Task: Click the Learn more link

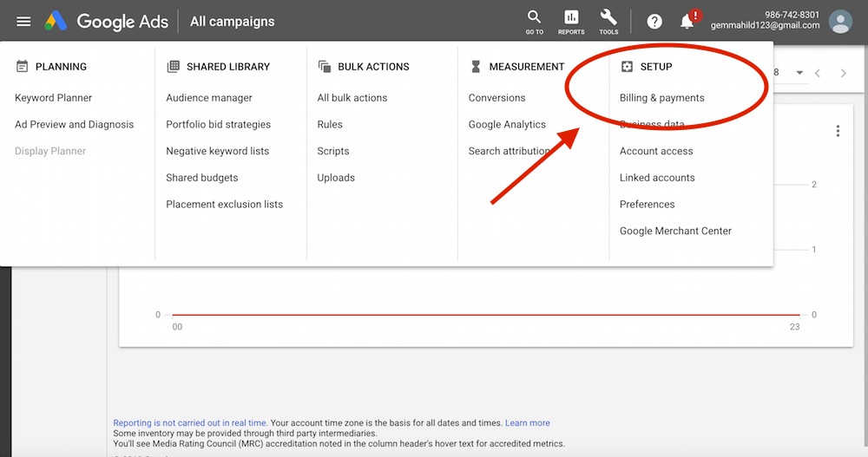Action: pyautogui.click(x=527, y=422)
